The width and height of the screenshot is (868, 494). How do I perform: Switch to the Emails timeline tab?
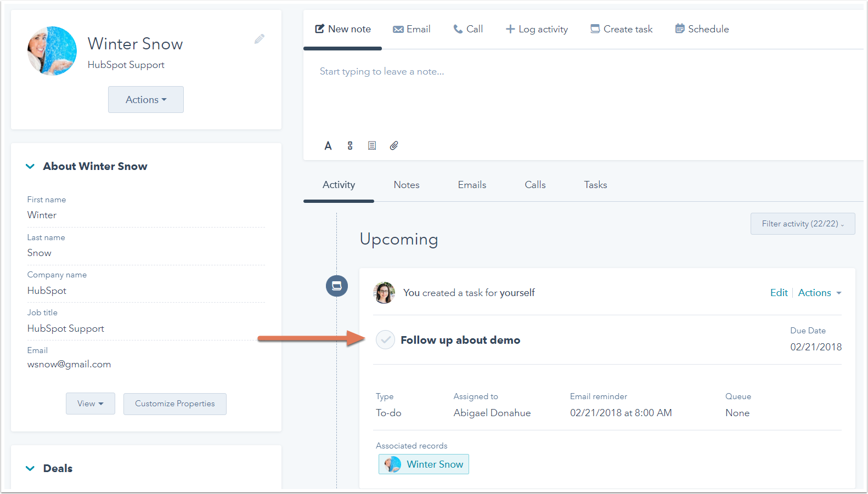tap(472, 185)
